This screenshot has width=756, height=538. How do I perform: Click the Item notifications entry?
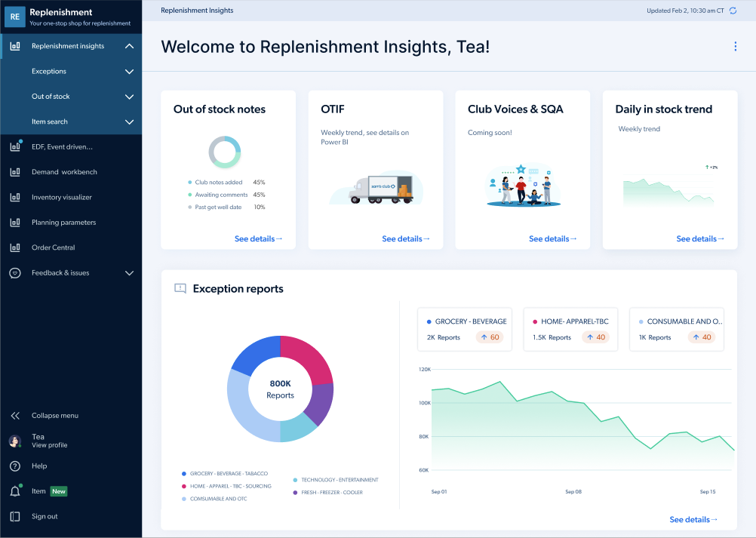tap(38, 491)
